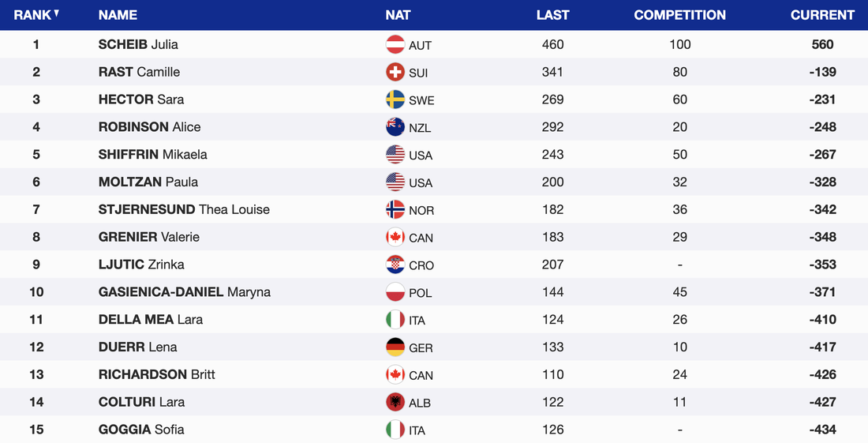868x443 pixels.
Task: Open GRENIER Valerie's athlete link
Action: (x=148, y=237)
